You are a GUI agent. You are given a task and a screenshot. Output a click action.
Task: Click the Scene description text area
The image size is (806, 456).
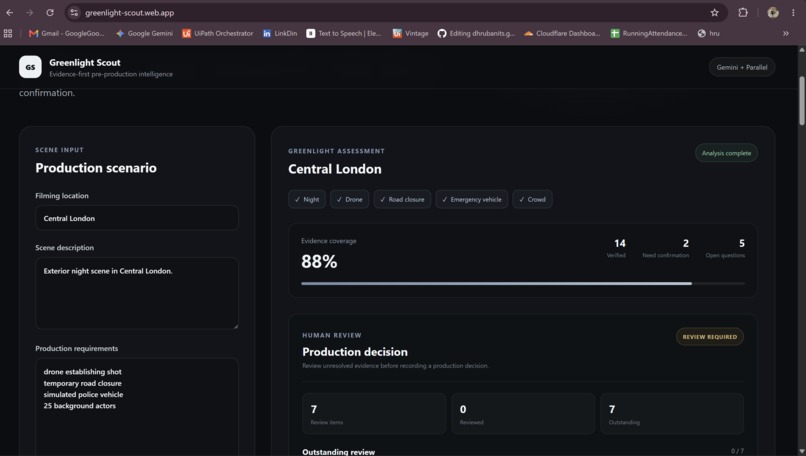(x=137, y=294)
